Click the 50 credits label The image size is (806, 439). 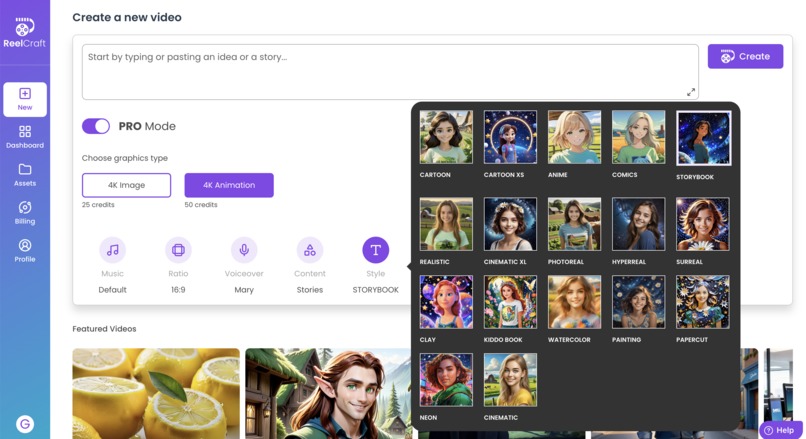[x=201, y=205]
